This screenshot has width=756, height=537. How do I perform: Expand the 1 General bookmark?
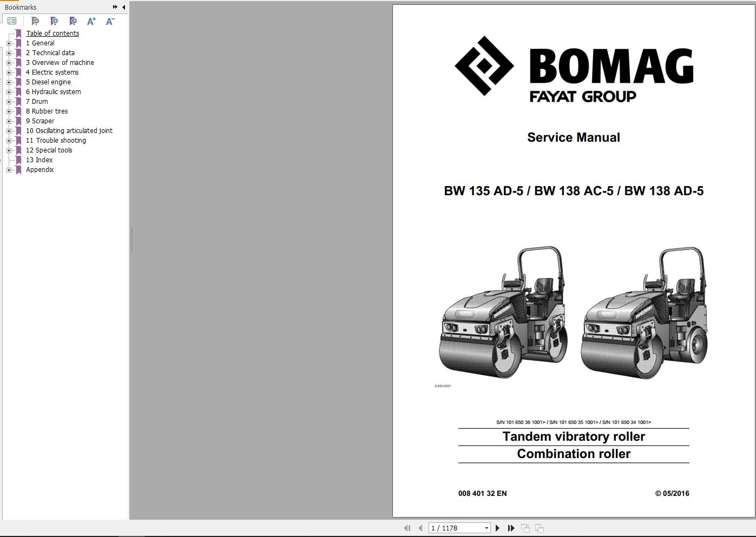(9, 43)
